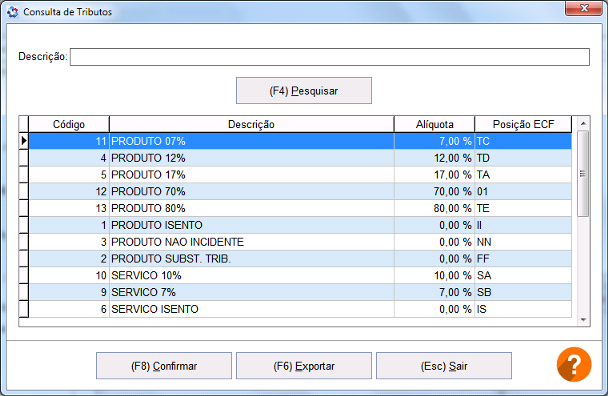Click the FF posição ECF cell
This screenshot has height=396, width=608.
coord(523,258)
